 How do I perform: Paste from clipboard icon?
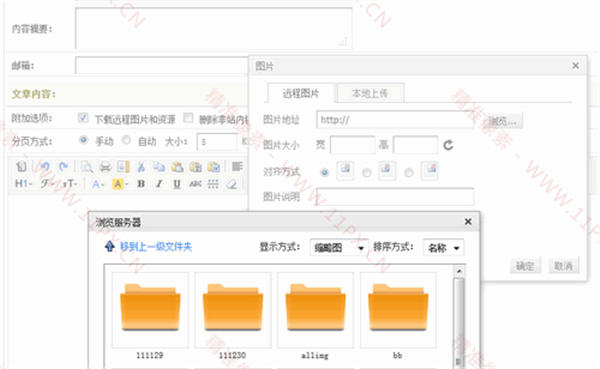[x=178, y=167]
